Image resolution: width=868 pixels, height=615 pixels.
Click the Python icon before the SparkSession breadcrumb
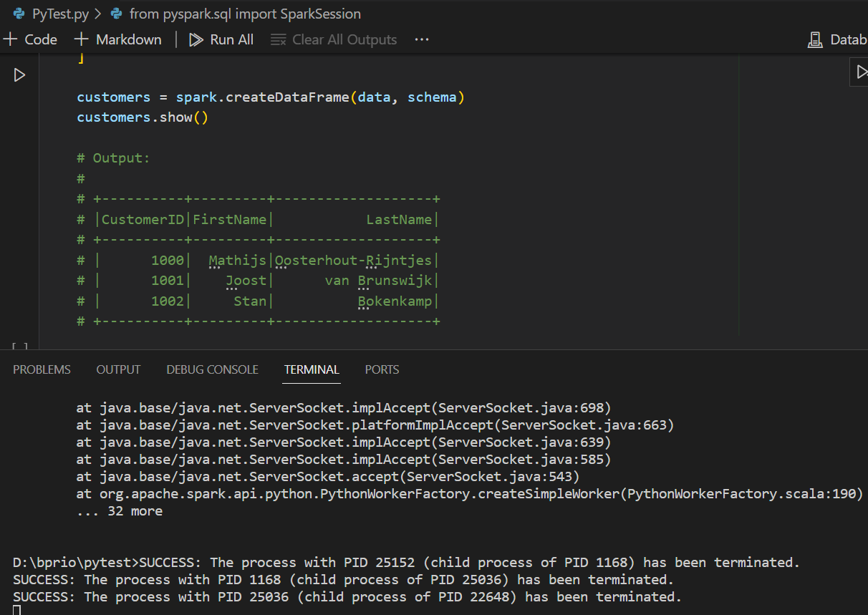click(116, 14)
